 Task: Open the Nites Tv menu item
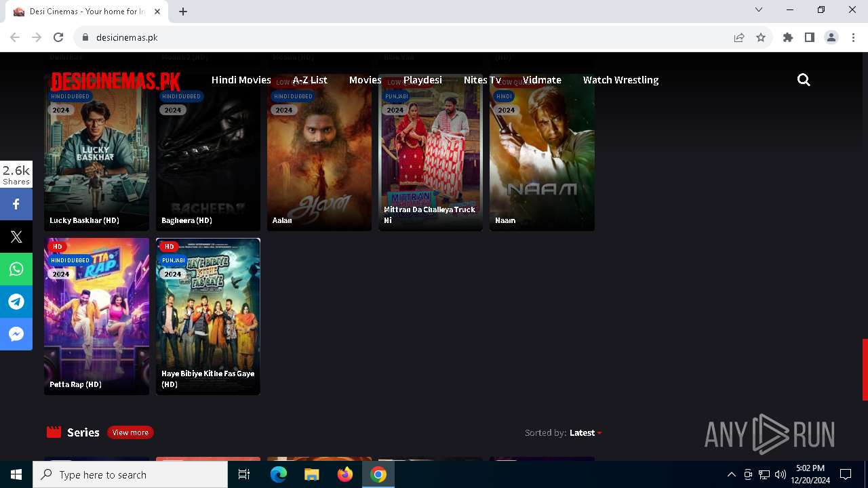pos(482,80)
